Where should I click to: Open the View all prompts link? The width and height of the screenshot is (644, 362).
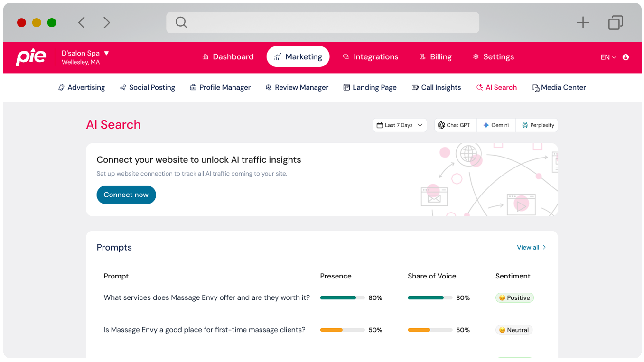click(532, 247)
